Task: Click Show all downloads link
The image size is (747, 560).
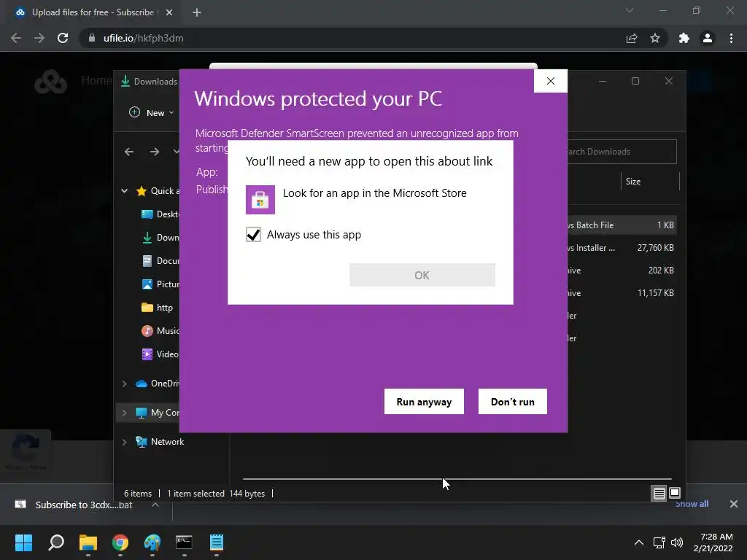Action: (x=692, y=504)
